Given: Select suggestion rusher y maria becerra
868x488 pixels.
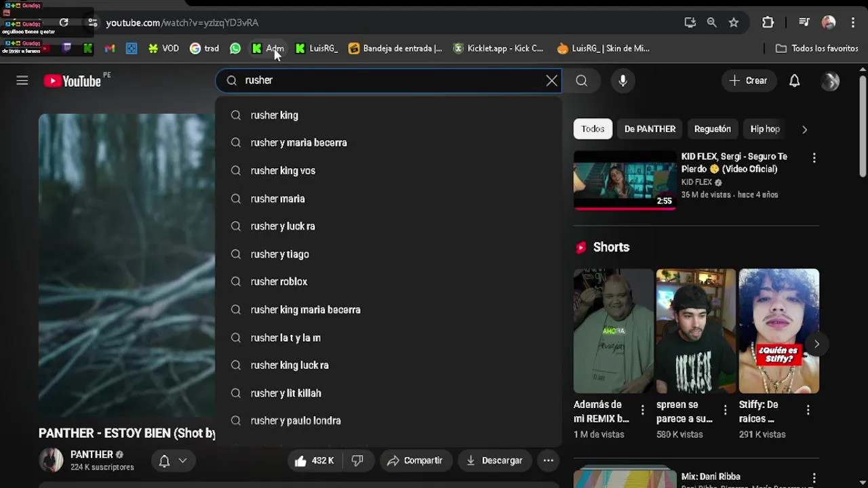Looking at the screenshot, I should (x=389, y=143).
